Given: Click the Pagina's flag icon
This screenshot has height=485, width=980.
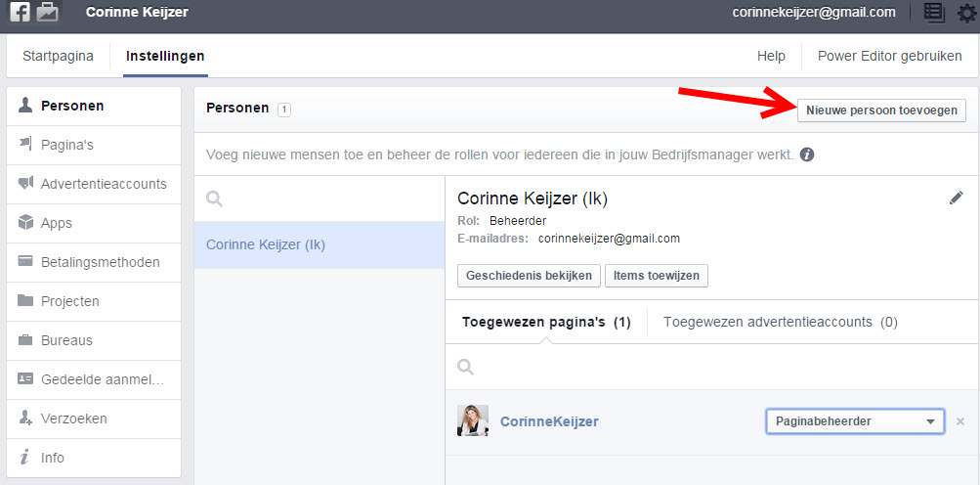Looking at the screenshot, I should [x=25, y=144].
